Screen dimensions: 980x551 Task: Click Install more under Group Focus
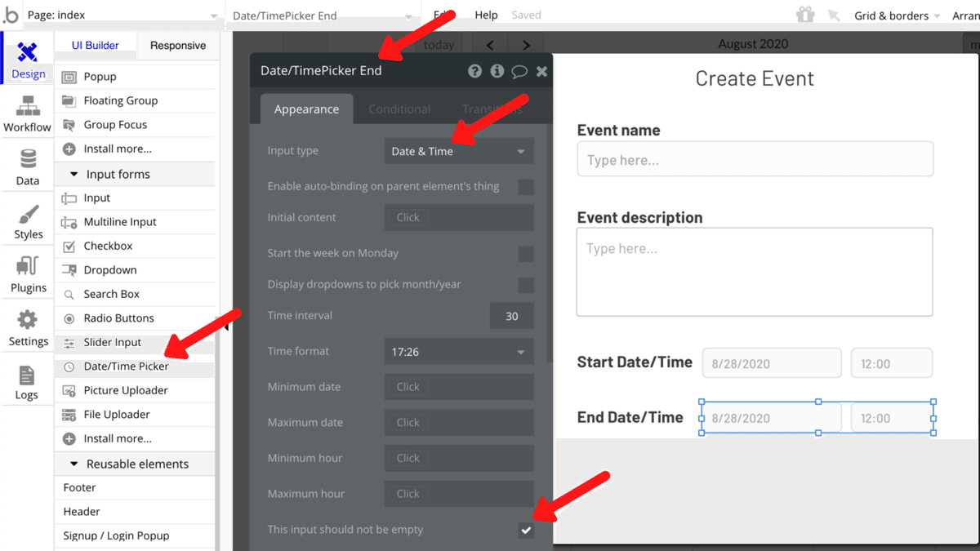[x=136, y=149]
